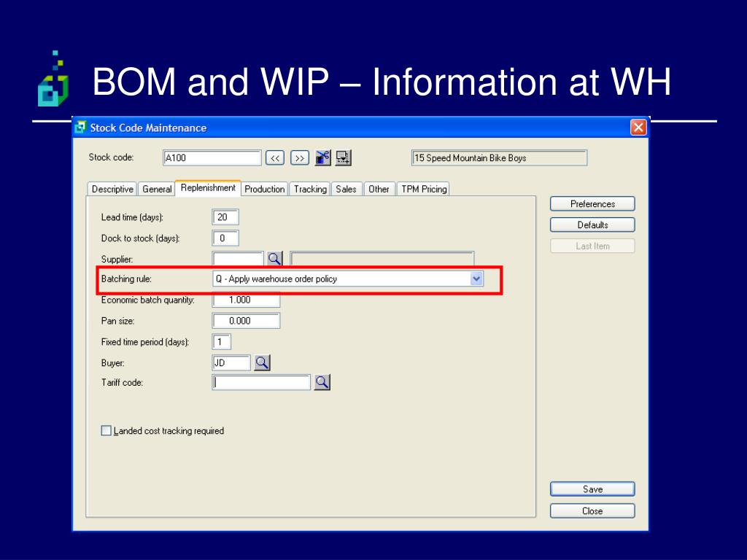The height and width of the screenshot is (560, 747).
Task: Click the 'Economic batch quantity:' label
Action: click(x=147, y=300)
